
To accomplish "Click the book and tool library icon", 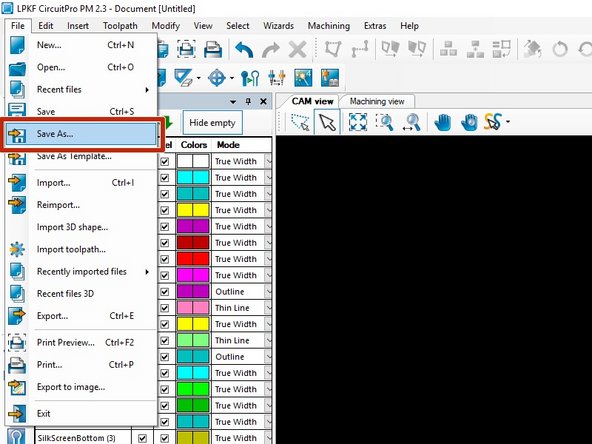I will point(330,78).
